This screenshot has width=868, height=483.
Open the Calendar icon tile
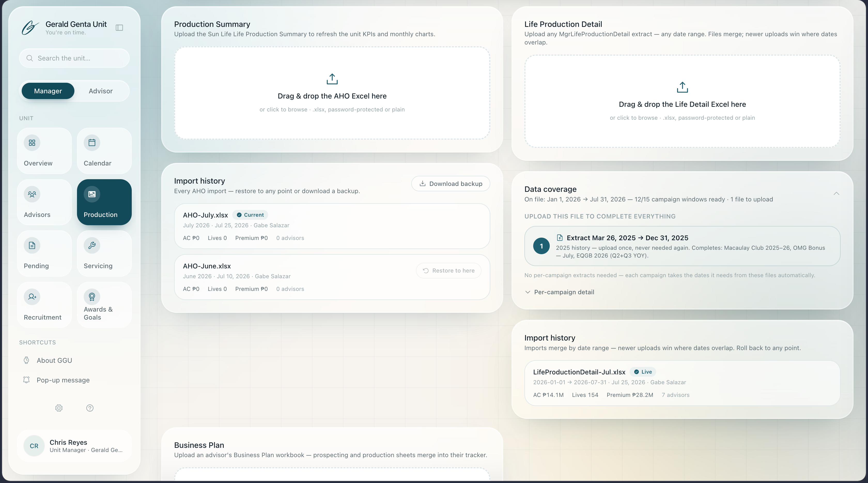click(x=92, y=143)
